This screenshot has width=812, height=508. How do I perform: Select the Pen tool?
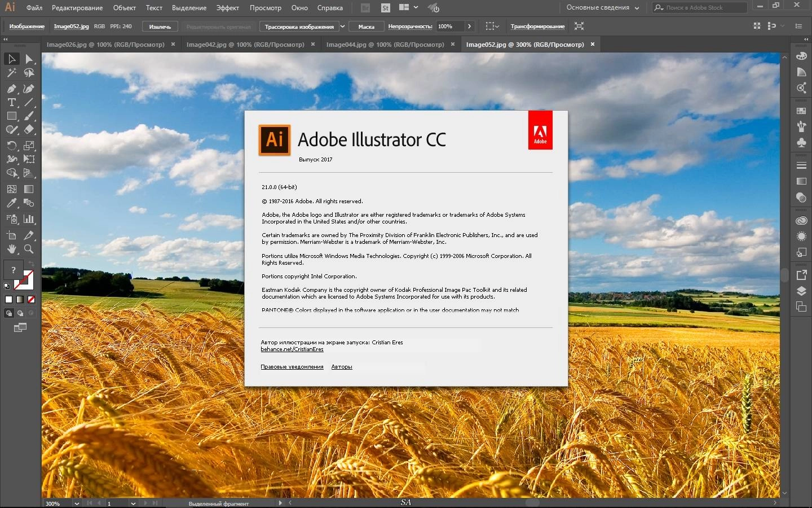pos(11,89)
